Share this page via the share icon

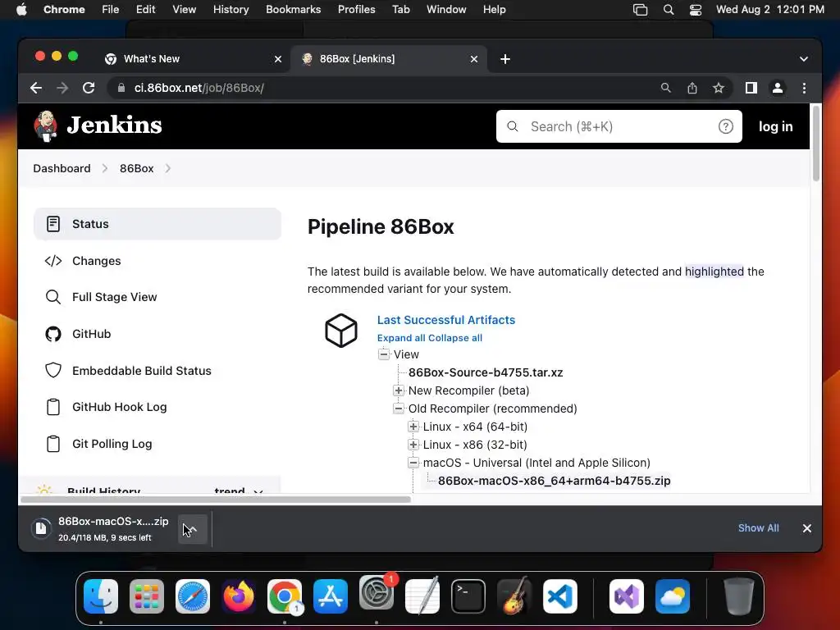(692, 88)
